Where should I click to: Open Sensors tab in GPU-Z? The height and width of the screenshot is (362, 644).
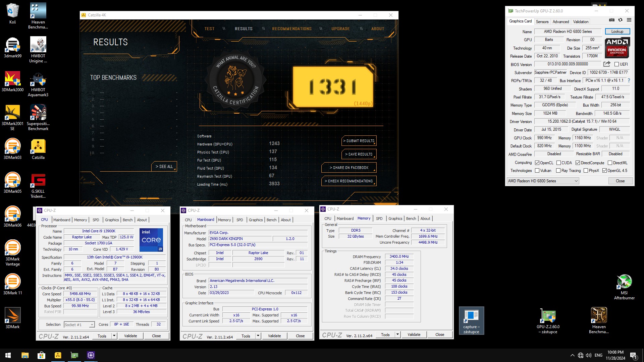(x=542, y=21)
